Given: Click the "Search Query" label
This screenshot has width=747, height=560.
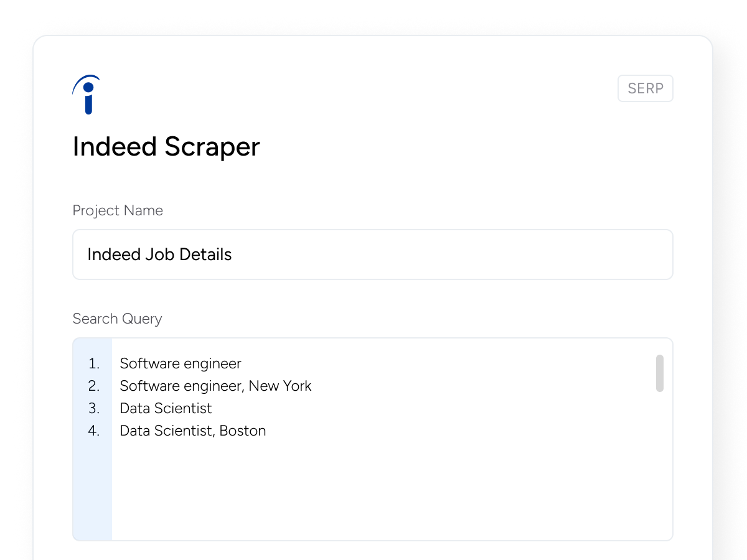Looking at the screenshot, I should coord(117,319).
